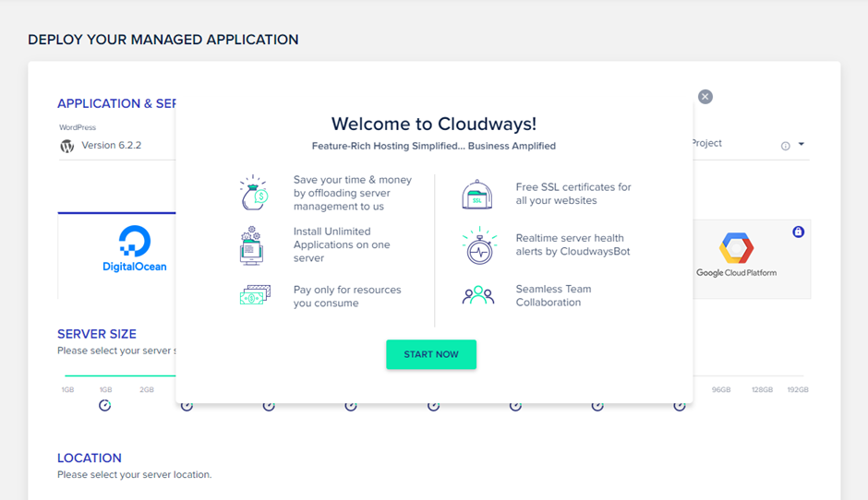This screenshot has width=868, height=500.
Task: Select the Google Cloud Platform provider
Action: (x=736, y=255)
